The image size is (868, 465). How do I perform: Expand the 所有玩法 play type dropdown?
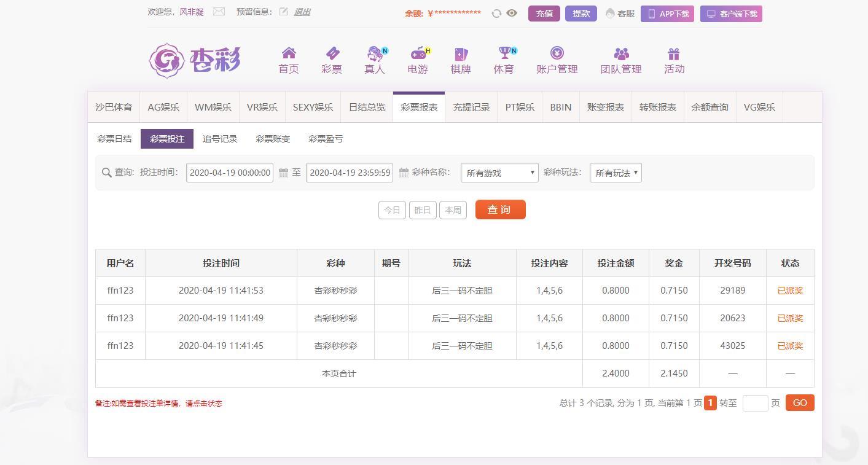pos(616,173)
